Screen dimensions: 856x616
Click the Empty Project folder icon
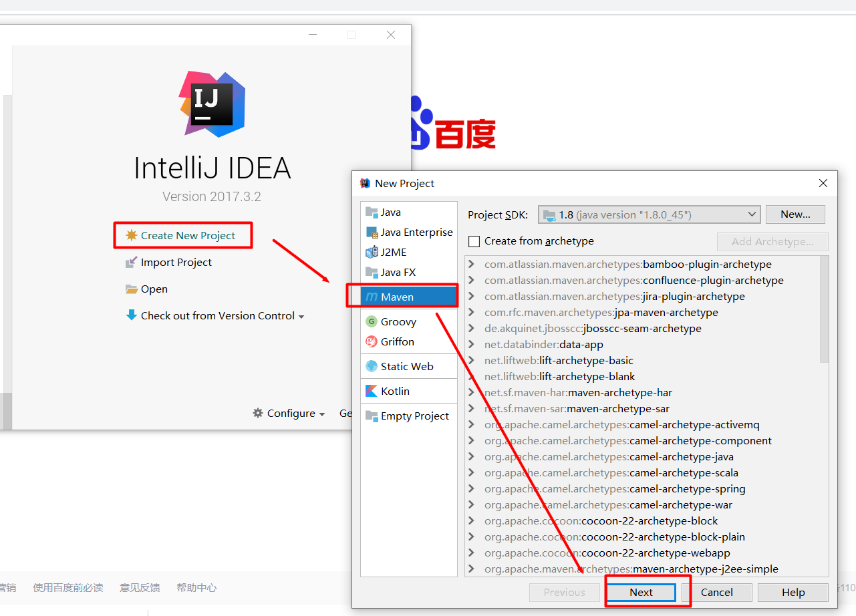(372, 416)
